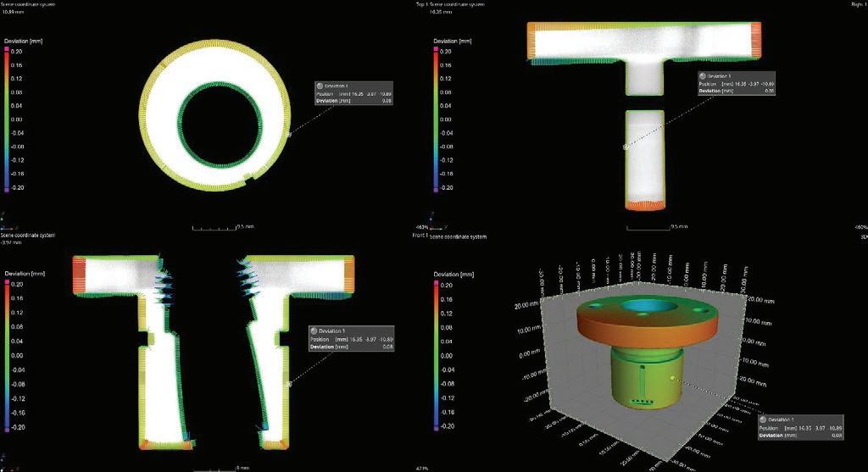The height and width of the screenshot is (472, 868).
Task: Click the deviation color bar in the 3D view
Action: tap(437, 355)
